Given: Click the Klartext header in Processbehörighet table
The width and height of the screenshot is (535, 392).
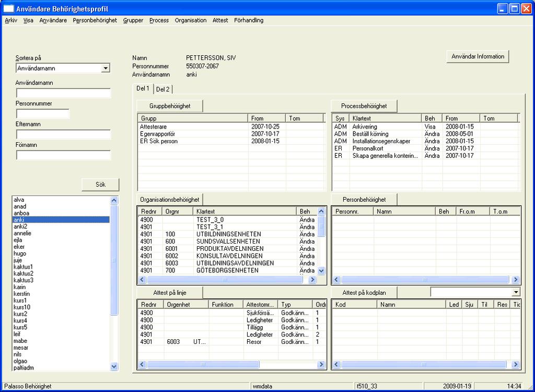Looking at the screenshot, I should 386,119.
